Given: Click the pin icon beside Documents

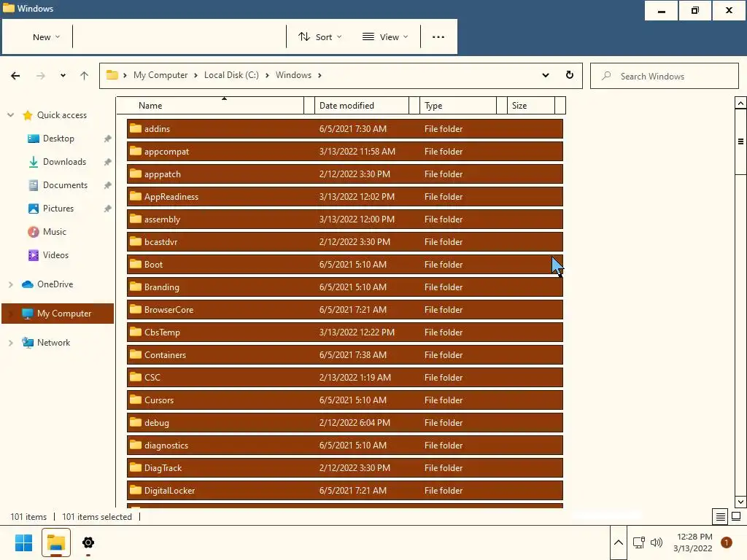Looking at the screenshot, I should pyautogui.click(x=108, y=185).
